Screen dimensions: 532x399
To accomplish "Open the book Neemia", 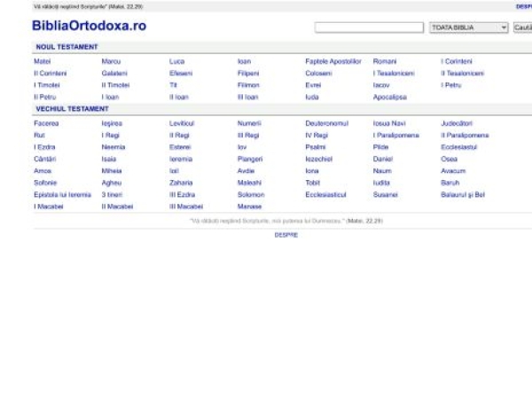I will (x=113, y=147).
